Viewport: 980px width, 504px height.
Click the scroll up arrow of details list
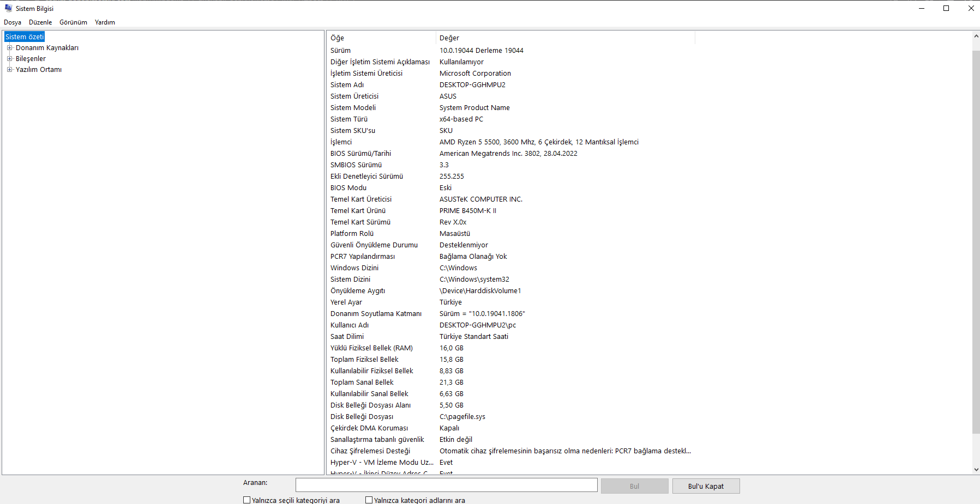[x=976, y=37]
